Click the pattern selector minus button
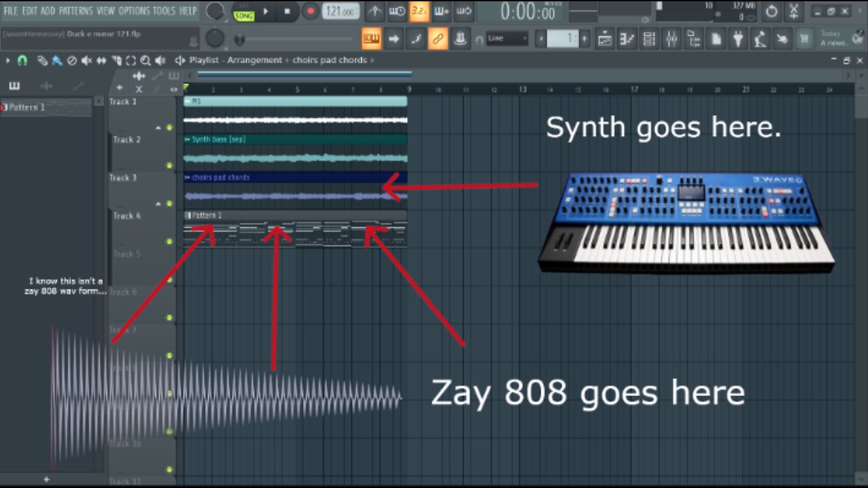868x488 pixels. coord(541,39)
